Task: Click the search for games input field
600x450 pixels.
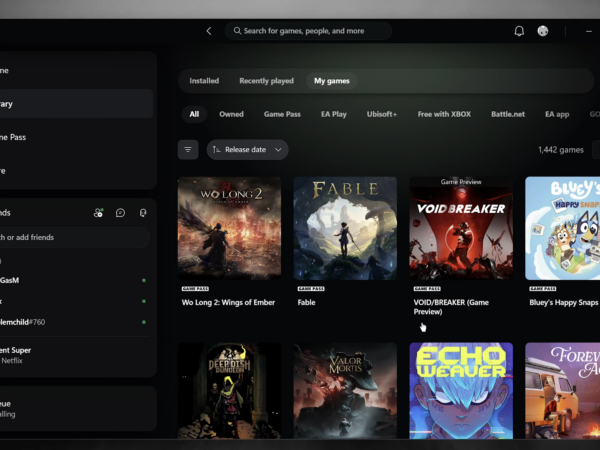Action: point(308,31)
